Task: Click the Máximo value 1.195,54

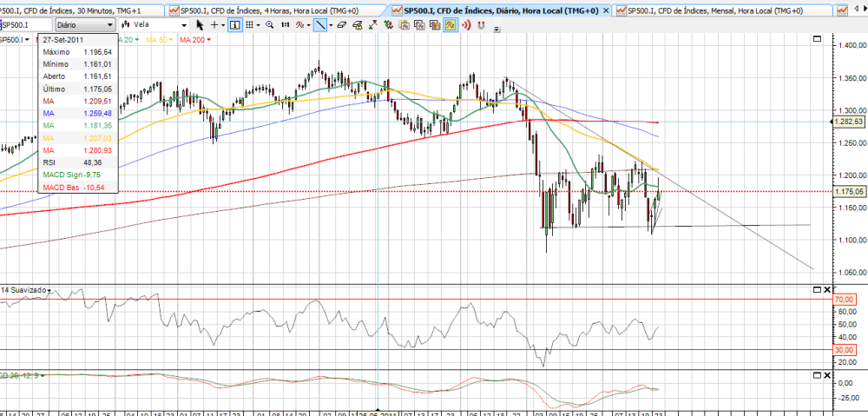Action: click(x=98, y=51)
